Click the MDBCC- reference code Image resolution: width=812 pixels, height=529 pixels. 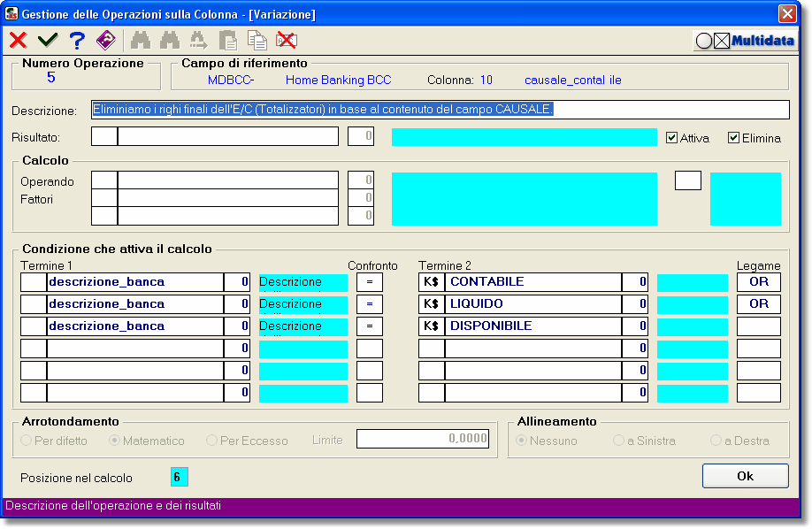pos(231,80)
